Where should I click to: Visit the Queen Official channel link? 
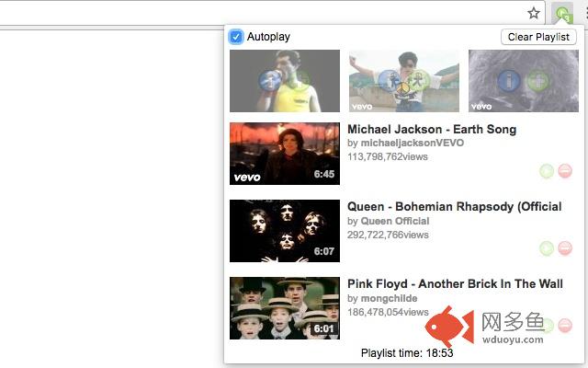tap(395, 221)
